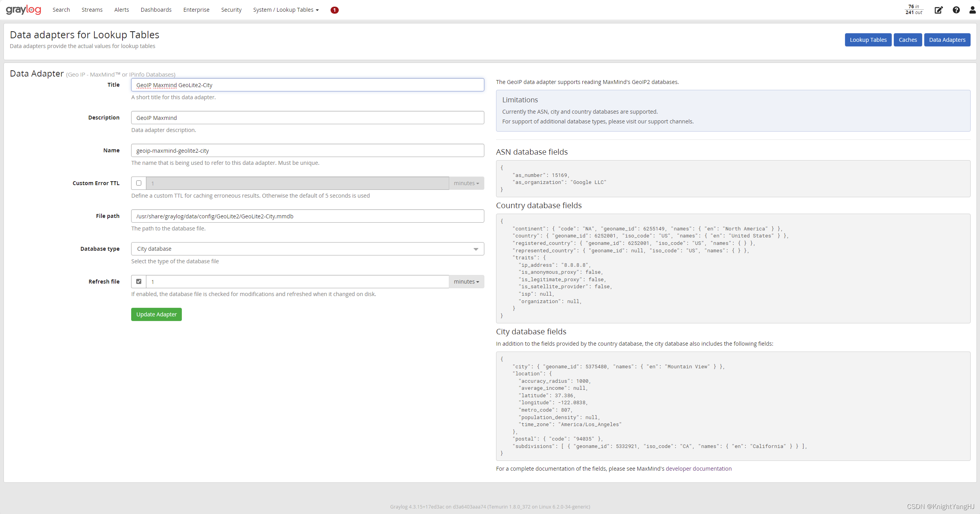Open the Security menu item
Image resolution: width=980 pixels, height=514 pixels.
(231, 10)
